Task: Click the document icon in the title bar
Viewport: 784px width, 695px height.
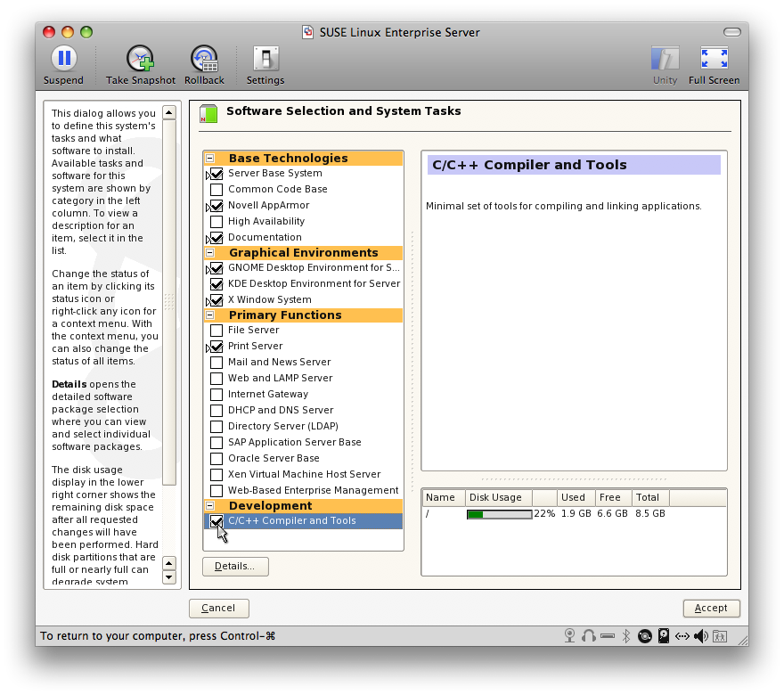Action: click(308, 32)
